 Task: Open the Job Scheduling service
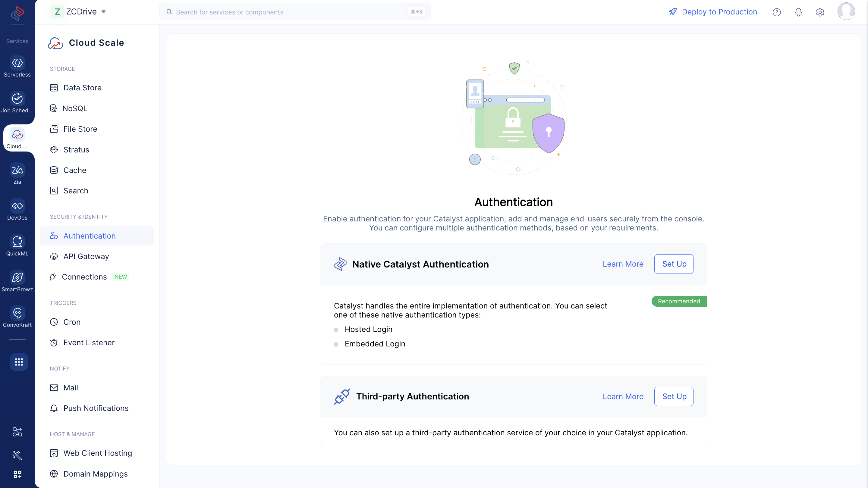point(17,102)
